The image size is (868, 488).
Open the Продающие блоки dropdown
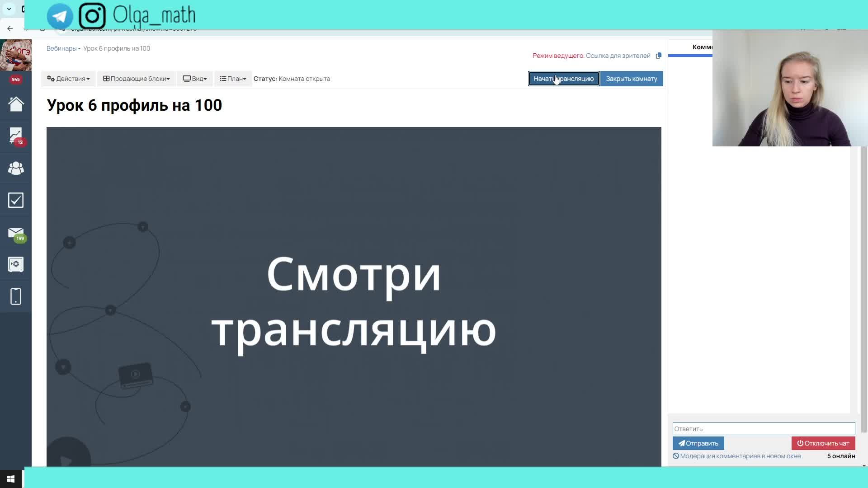pos(136,79)
